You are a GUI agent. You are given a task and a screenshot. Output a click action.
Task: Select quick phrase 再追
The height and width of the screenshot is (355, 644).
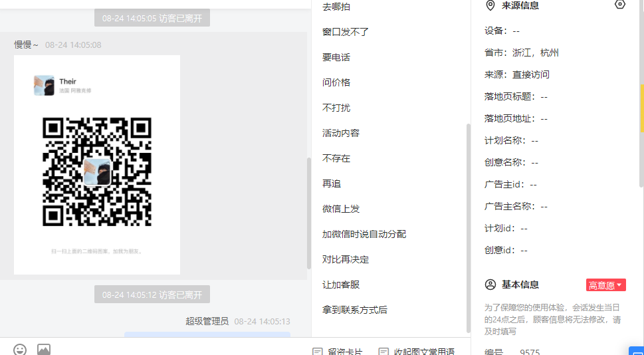pos(332,183)
